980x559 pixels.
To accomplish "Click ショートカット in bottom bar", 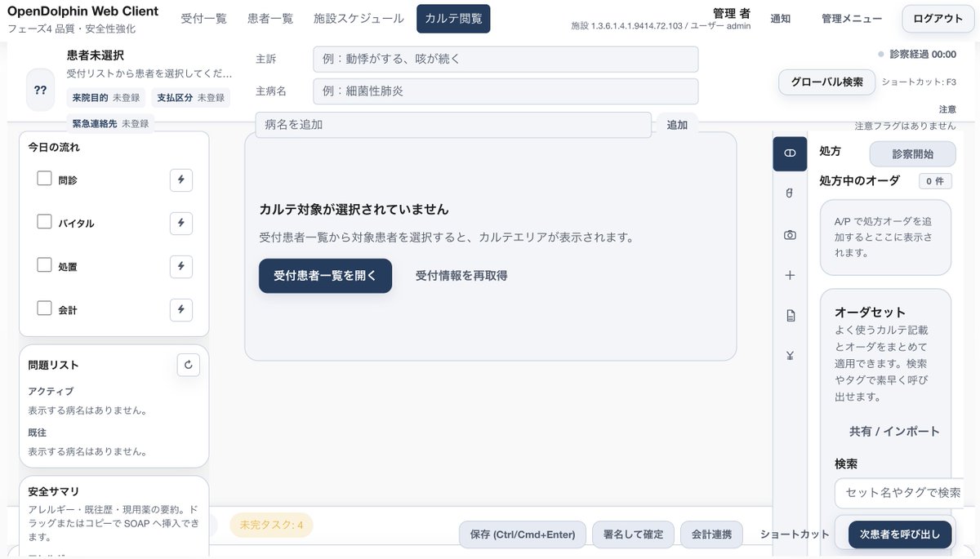I will 795,535.
